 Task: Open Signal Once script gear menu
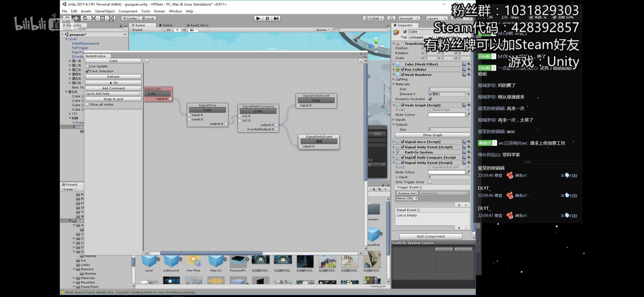coord(469,142)
